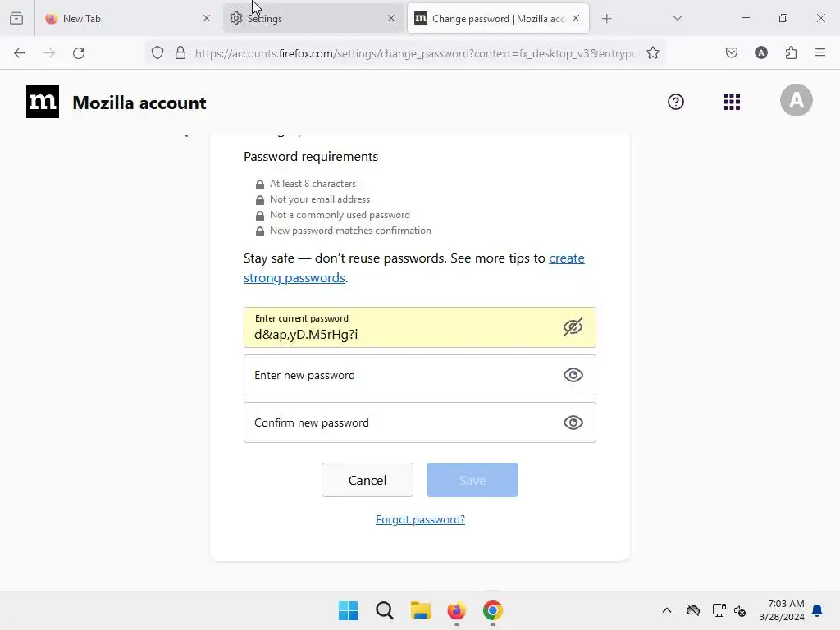This screenshot has width=840, height=630.
Task: Expand the list all tabs chevron
Action: (677, 18)
